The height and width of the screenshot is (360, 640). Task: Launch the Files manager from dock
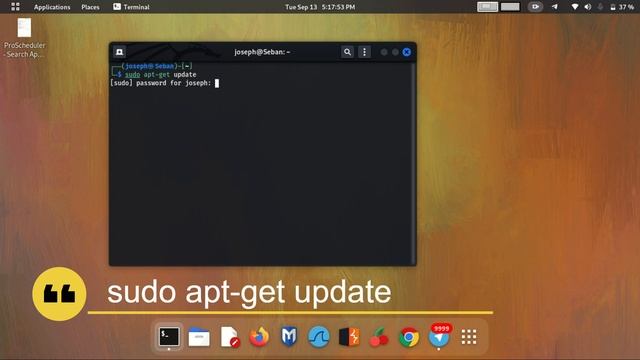199,337
